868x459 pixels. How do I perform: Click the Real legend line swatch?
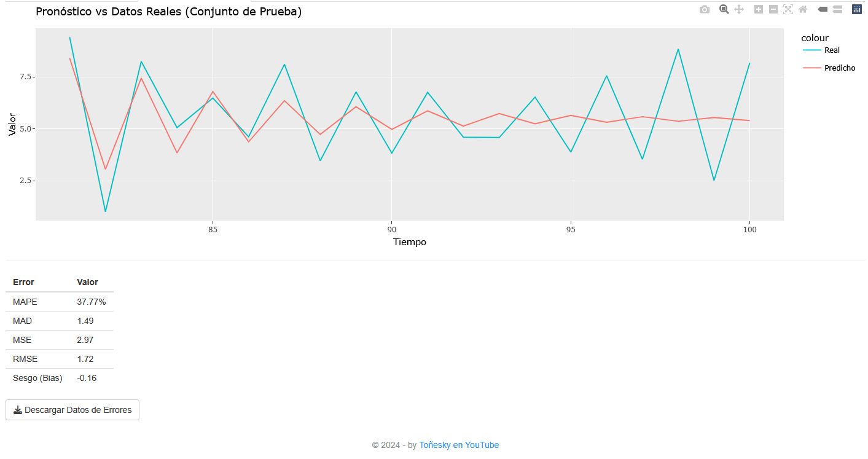point(812,50)
